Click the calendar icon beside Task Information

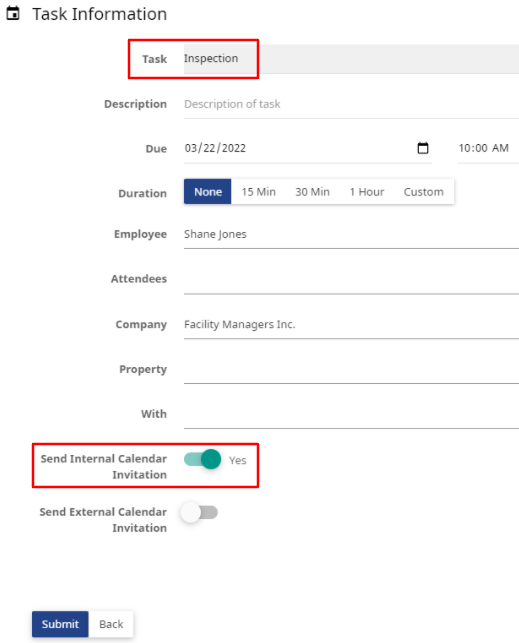[x=13, y=13]
